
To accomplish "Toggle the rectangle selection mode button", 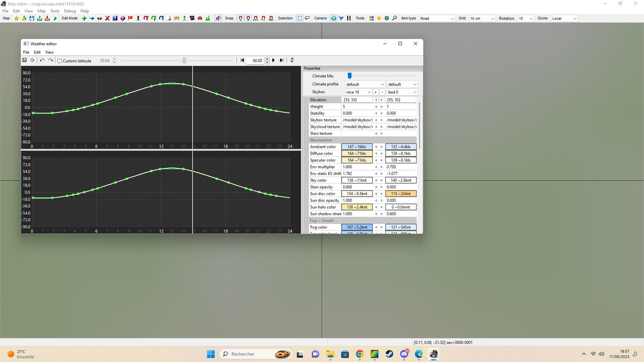I will (299, 18).
